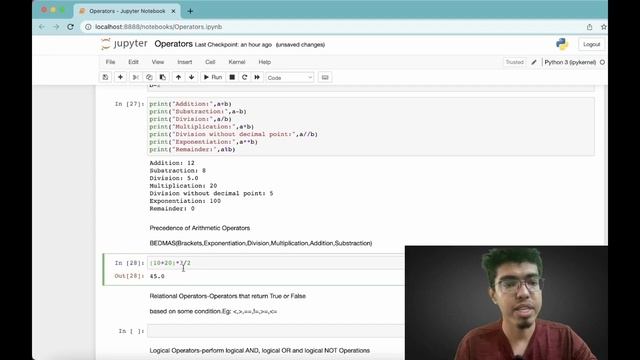The height and width of the screenshot is (360, 640).
Task: Click the site information icon in address bar
Action: [x=88, y=27]
